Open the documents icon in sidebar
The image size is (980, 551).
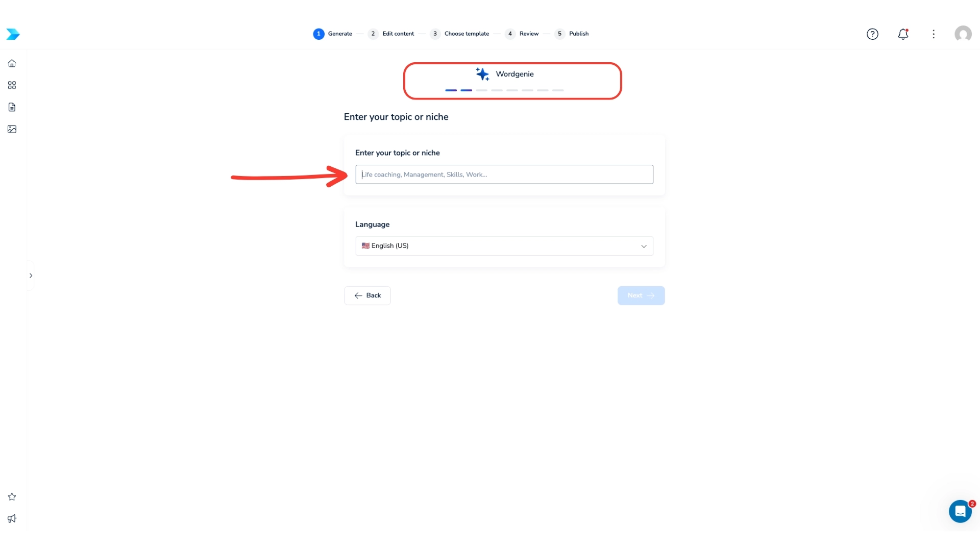[12, 107]
